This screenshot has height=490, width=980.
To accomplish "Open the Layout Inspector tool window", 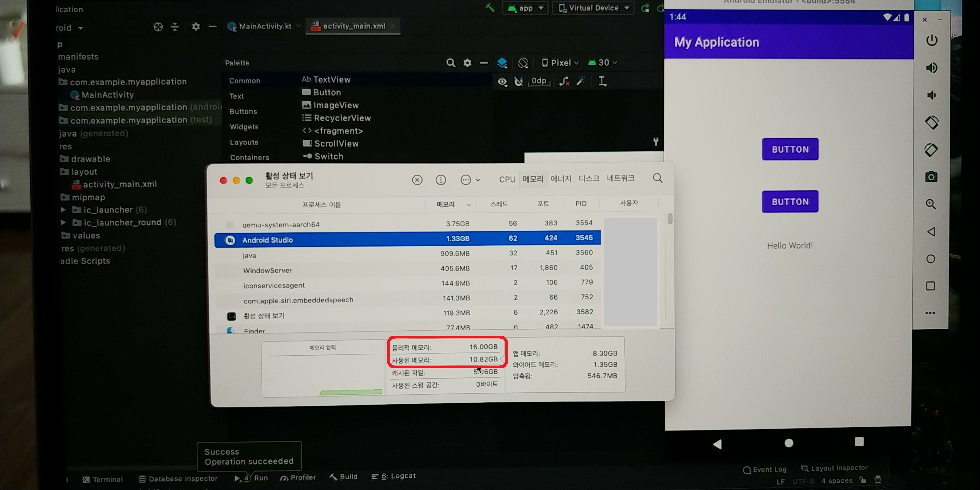I will [834, 468].
